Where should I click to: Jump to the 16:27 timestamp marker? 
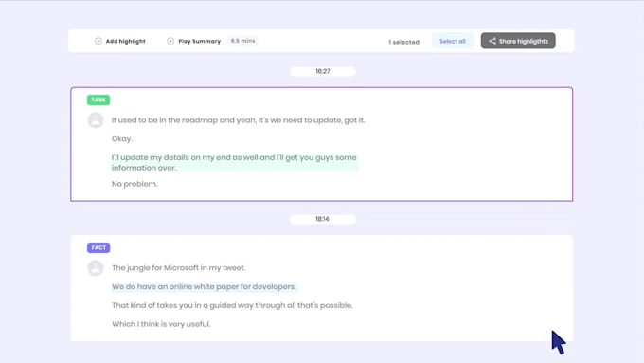pos(323,71)
